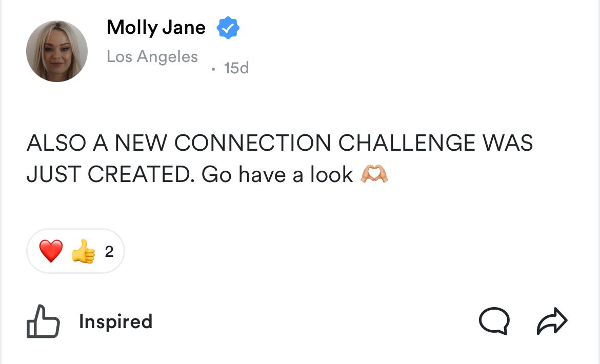Viewport: 600px width, 364px height.
Task: Click the yellow thumbs up reaction emoji
Action: 83,252
